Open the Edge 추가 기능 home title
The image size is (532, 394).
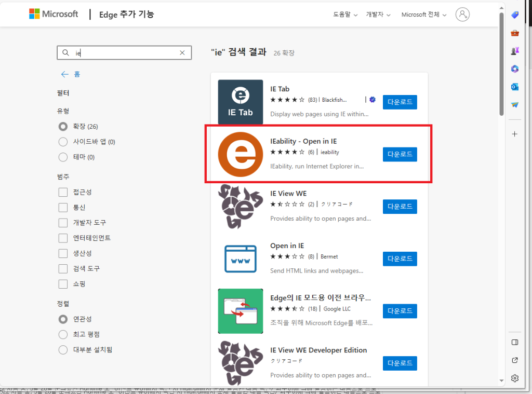point(126,14)
